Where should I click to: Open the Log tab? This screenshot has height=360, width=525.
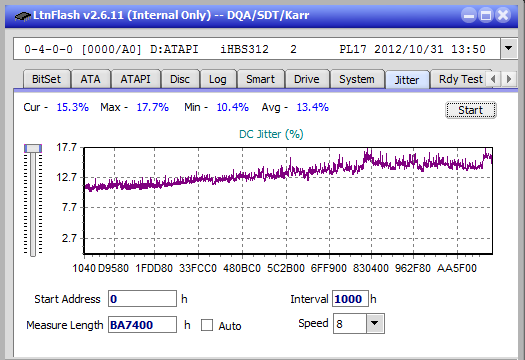[x=218, y=79]
